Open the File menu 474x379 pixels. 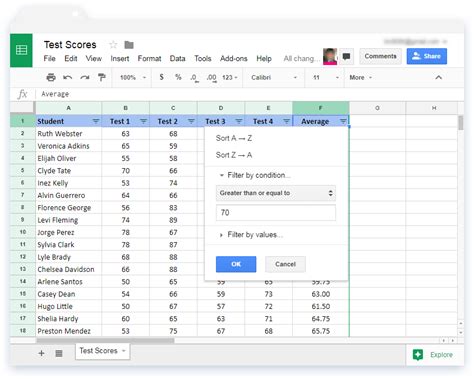click(x=49, y=59)
